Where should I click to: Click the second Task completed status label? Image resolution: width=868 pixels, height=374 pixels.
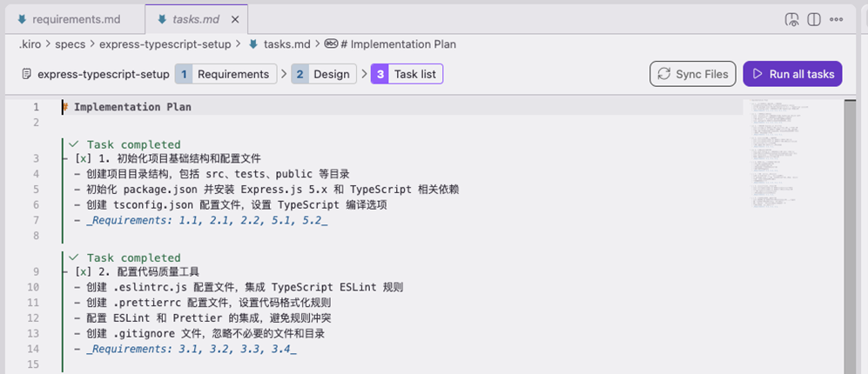coord(133,258)
